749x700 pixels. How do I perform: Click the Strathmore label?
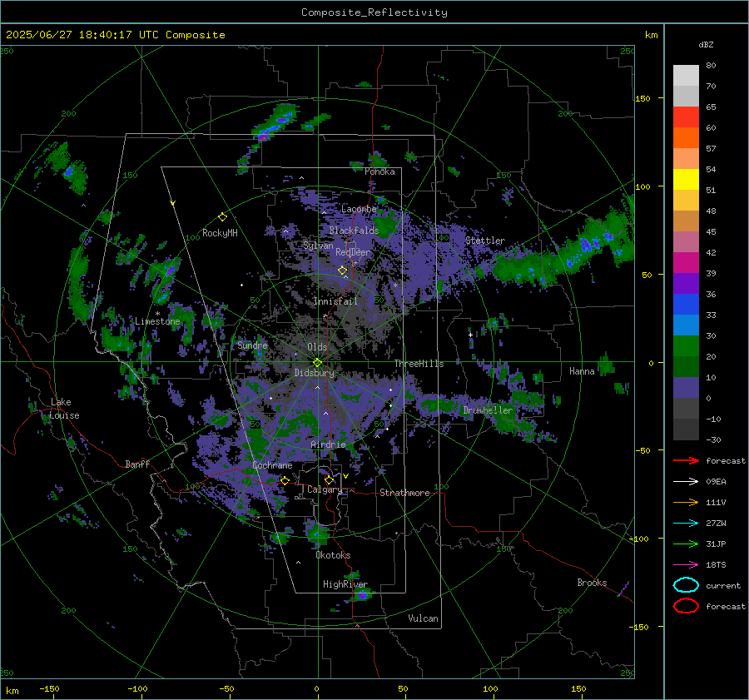(404, 493)
